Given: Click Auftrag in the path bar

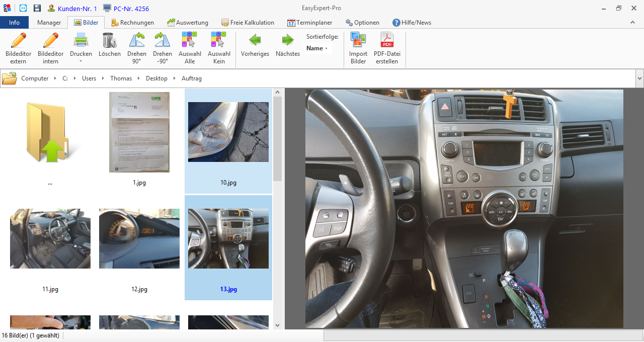Looking at the screenshot, I should coord(192,78).
